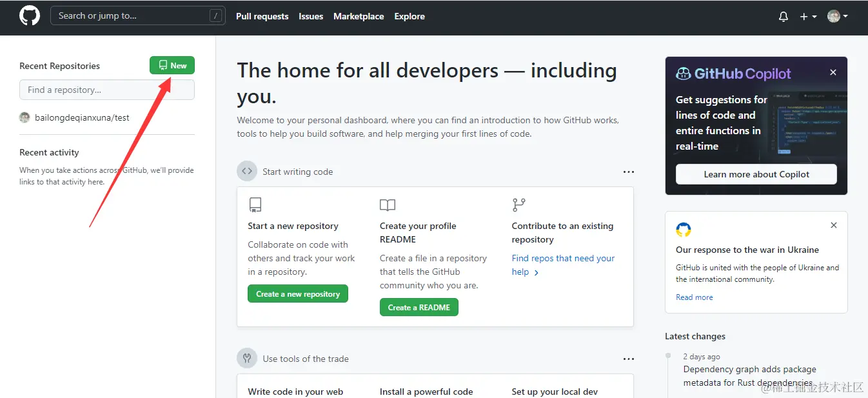
Task: Click the pull request icon above Contribute
Action: pos(518,205)
